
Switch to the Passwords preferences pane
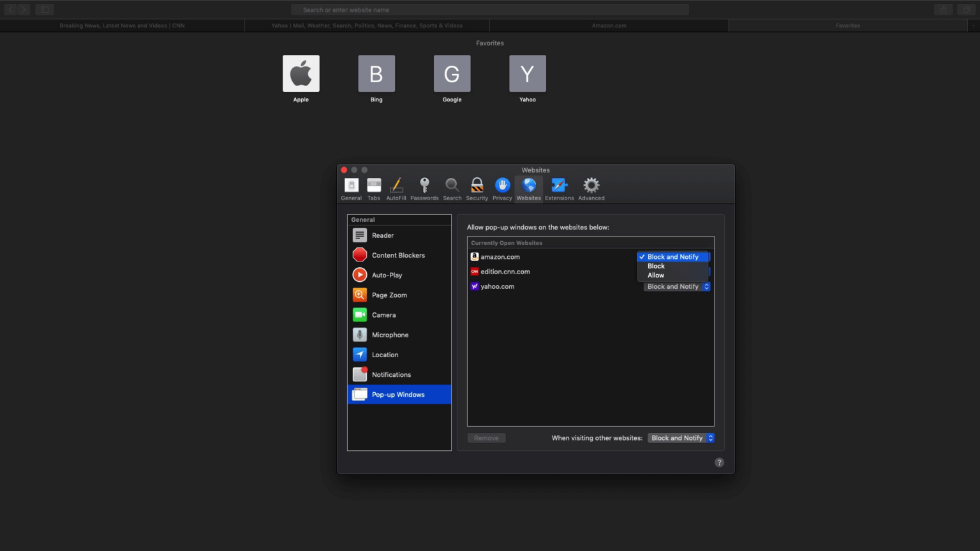(424, 188)
